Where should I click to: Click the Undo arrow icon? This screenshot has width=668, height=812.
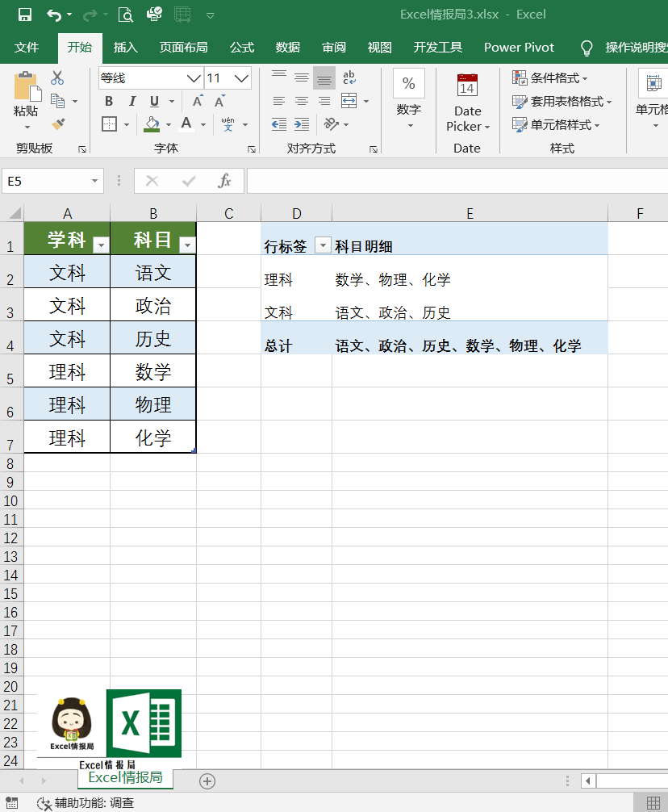[54, 15]
